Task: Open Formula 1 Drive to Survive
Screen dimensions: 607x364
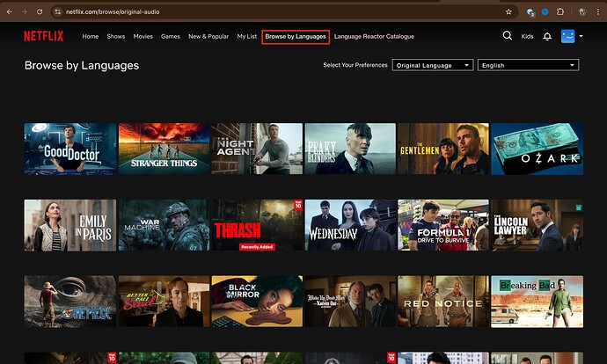Action: 443,225
